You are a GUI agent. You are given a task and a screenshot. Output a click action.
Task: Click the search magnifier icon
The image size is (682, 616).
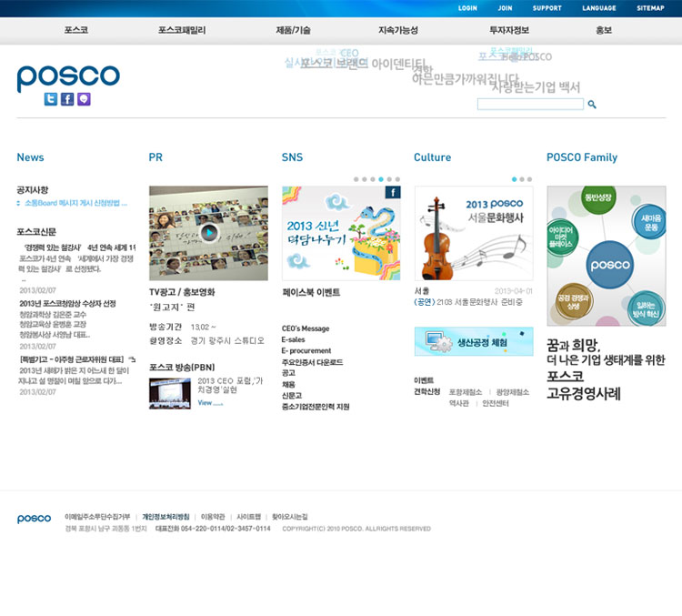click(x=592, y=104)
